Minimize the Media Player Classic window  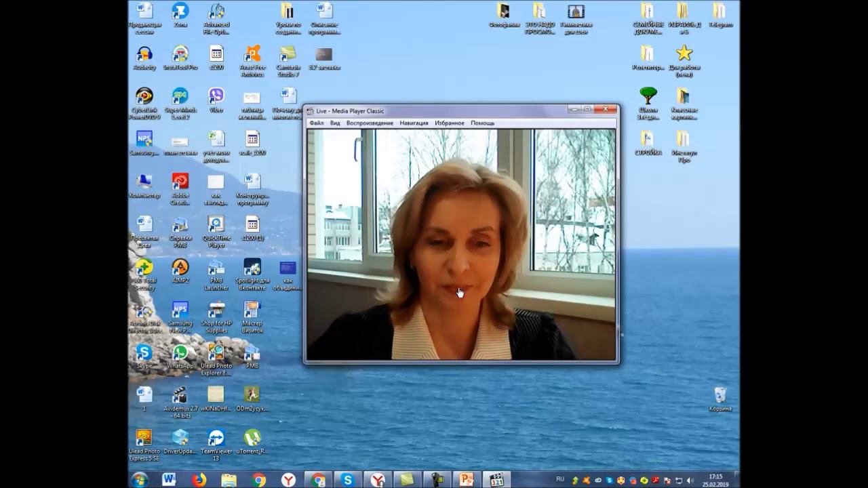[x=575, y=109]
